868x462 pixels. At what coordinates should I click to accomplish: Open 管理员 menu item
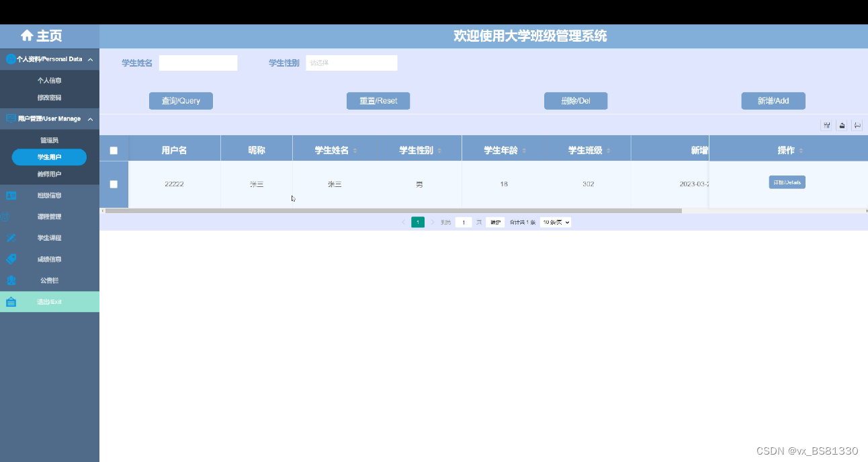click(49, 140)
